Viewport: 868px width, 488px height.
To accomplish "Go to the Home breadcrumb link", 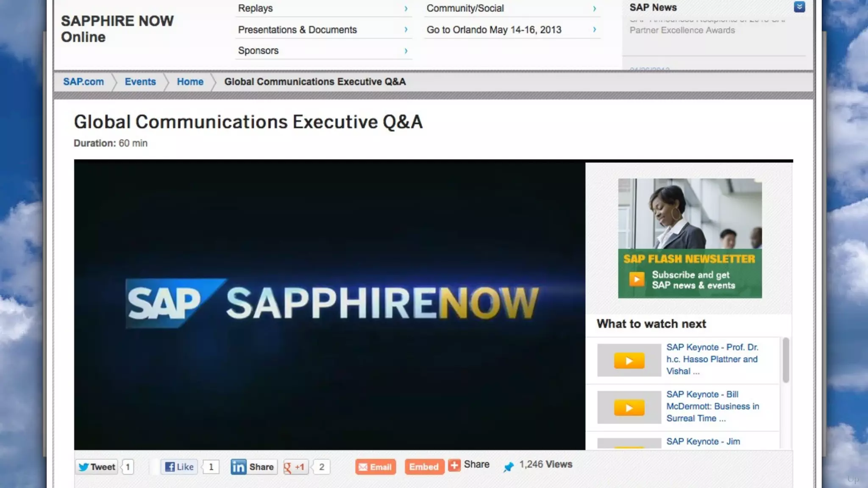I will 190,82.
